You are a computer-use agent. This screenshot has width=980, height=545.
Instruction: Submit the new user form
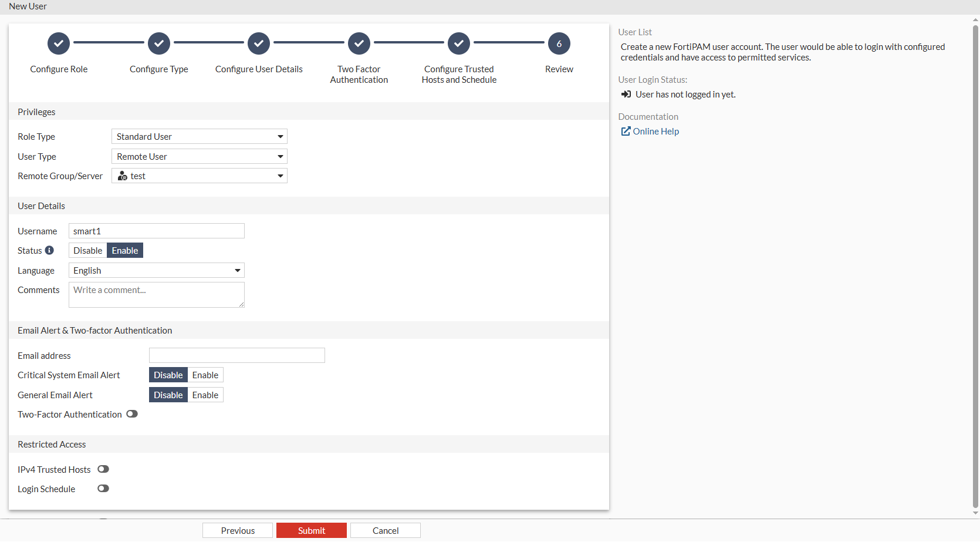tap(312, 530)
